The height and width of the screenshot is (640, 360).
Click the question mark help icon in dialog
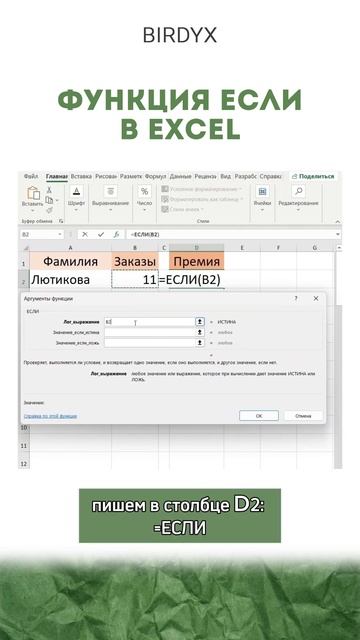[x=296, y=298]
